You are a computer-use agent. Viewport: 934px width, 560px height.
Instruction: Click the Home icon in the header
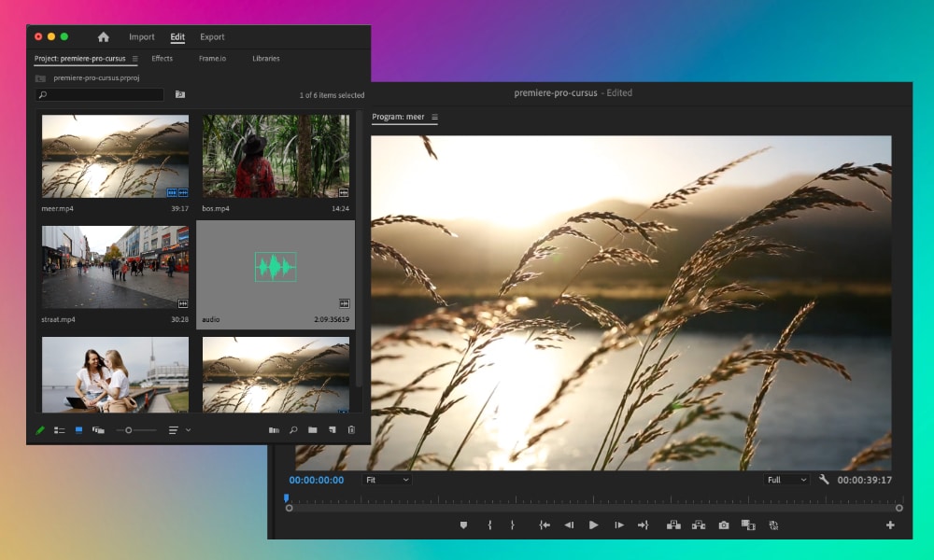pos(104,37)
